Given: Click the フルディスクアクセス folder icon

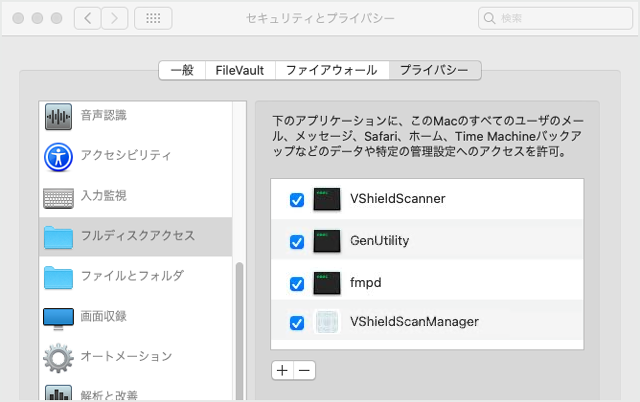Looking at the screenshot, I should pos(58,237).
